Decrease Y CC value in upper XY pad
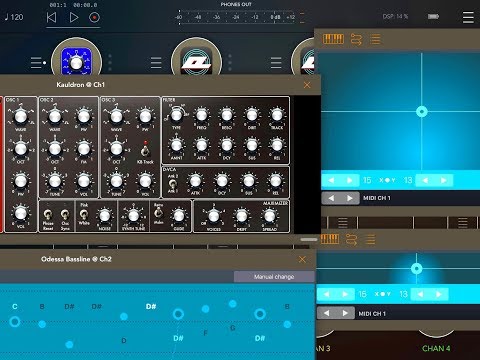The image size is (480, 360). (425, 180)
